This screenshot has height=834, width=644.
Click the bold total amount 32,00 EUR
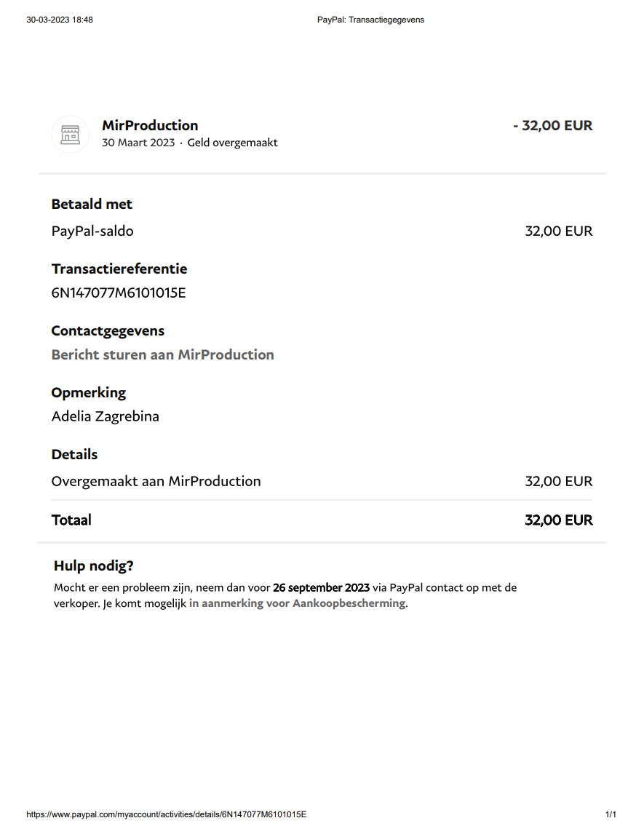[x=558, y=520]
